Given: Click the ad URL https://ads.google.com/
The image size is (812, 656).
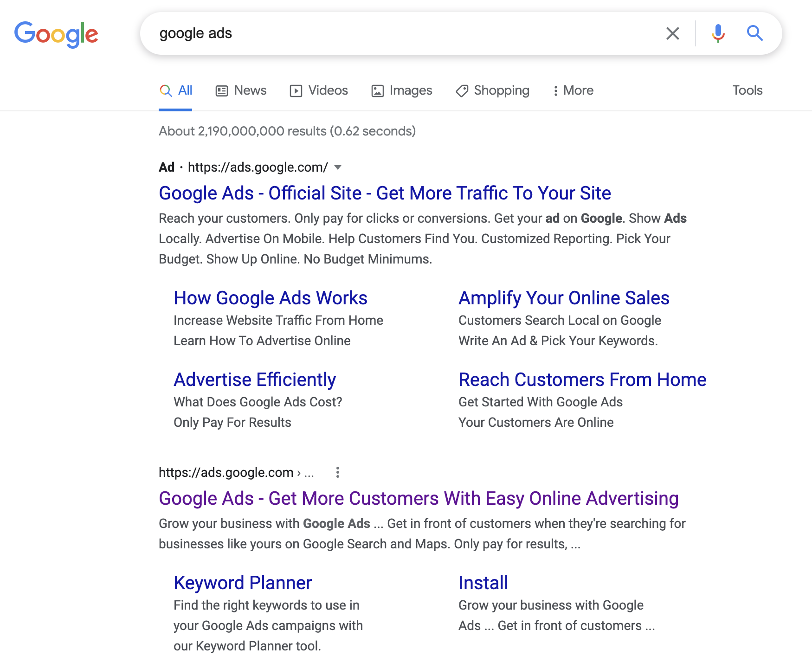Looking at the screenshot, I should (x=258, y=167).
